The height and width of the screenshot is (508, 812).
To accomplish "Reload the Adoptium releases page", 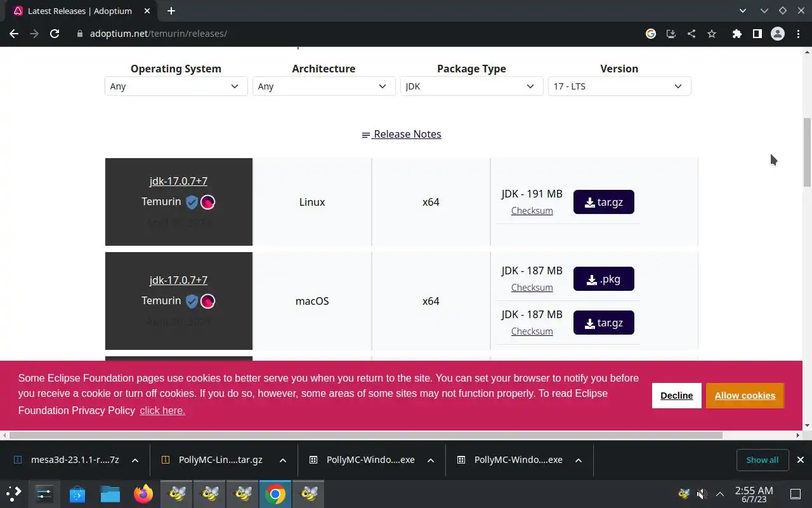I will point(55,34).
